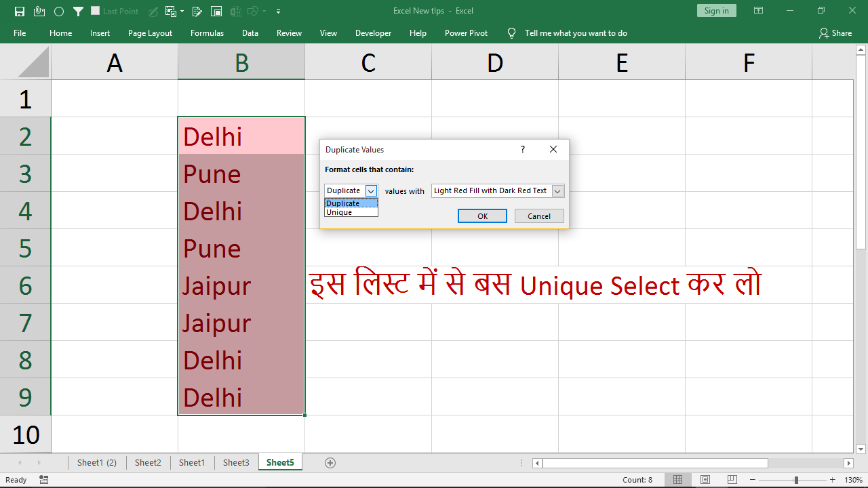This screenshot has width=868, height=488.
Task: Click Cancel in the Duplicate Values dialog
Action: click(x=538, y=216)
